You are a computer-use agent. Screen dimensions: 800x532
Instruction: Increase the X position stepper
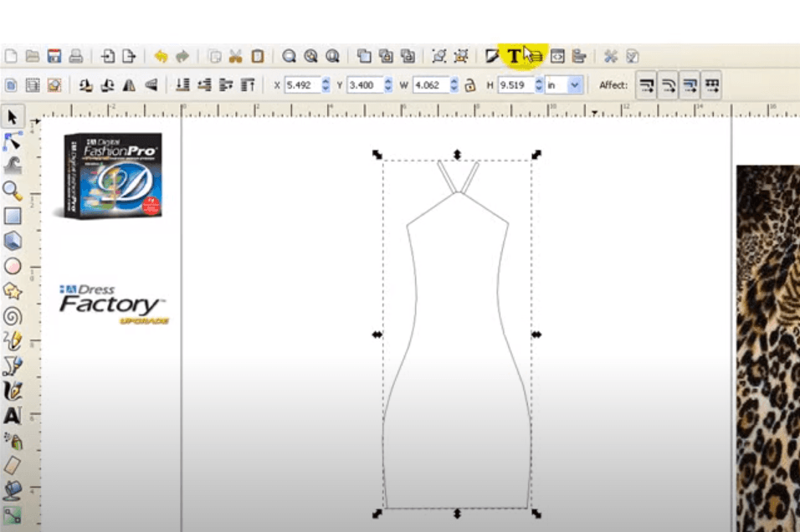coord(326,81)
